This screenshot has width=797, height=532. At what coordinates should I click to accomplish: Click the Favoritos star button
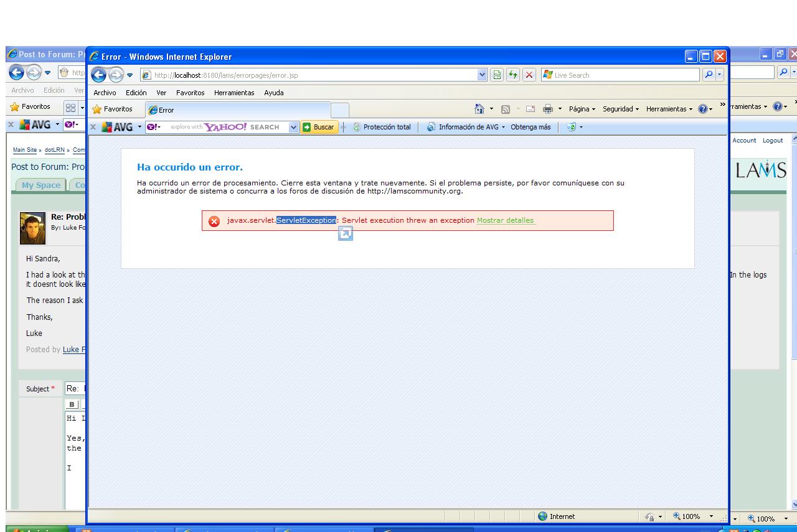click(113, 110)
